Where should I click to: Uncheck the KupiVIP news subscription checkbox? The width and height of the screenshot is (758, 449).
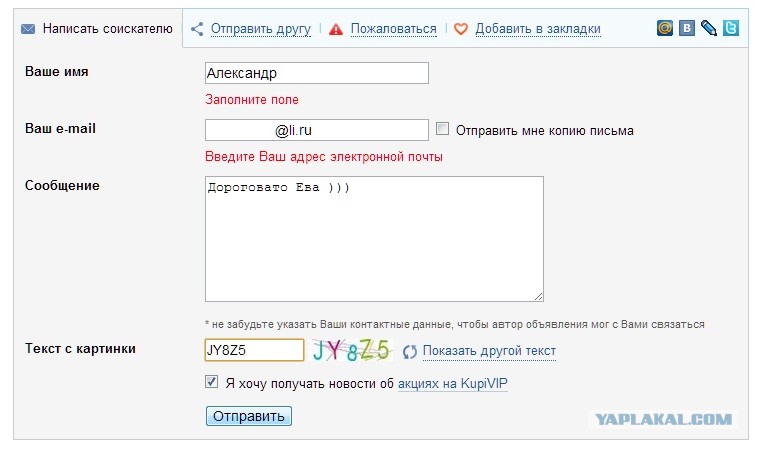coord(211,382)
